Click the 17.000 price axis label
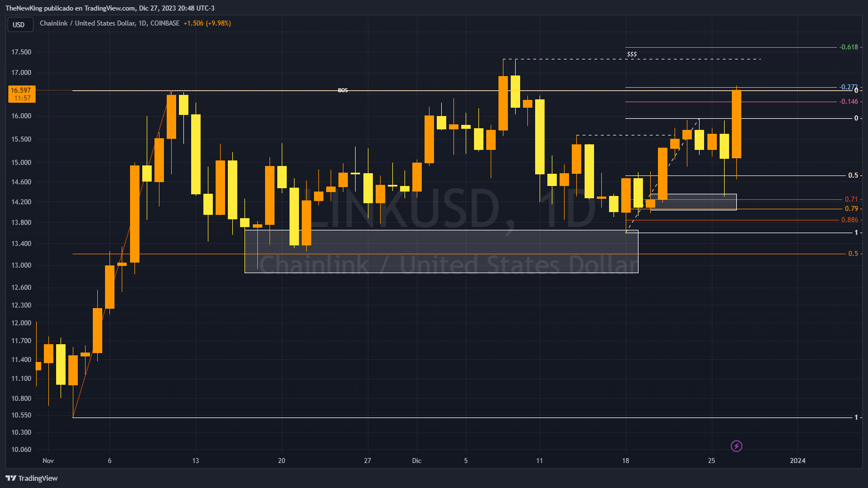 (21, 73)
